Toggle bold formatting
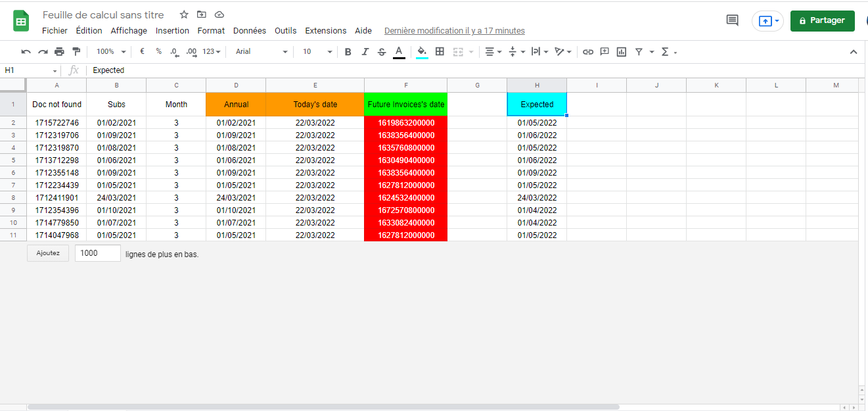Viewport: 868px width, 411px height. point(348,51)
